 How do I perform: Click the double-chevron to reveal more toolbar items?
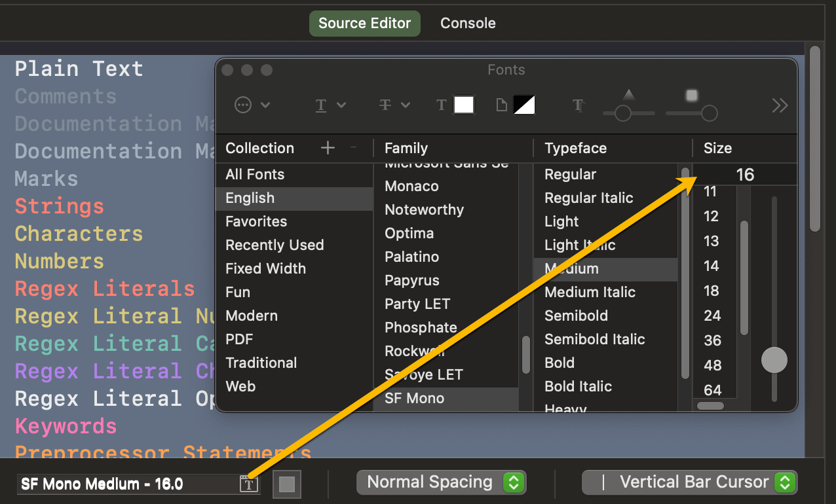click(x=779, y=105)
